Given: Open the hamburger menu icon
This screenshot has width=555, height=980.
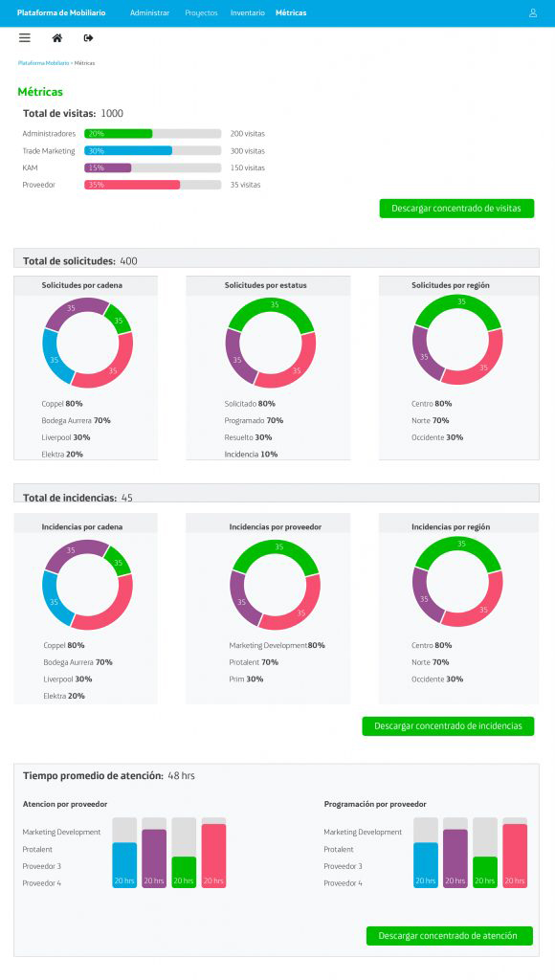Looking at the screenshot, I should tap(24, 38).
